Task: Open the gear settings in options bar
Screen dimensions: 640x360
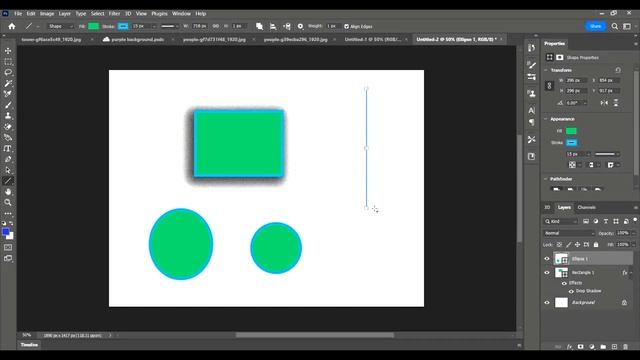Action: 300,26
